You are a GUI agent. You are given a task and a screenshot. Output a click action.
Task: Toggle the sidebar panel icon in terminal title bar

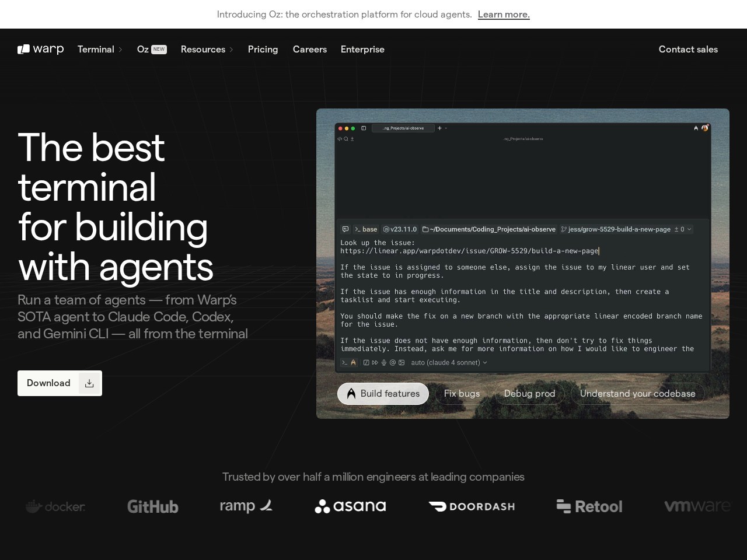click(364, 128)
